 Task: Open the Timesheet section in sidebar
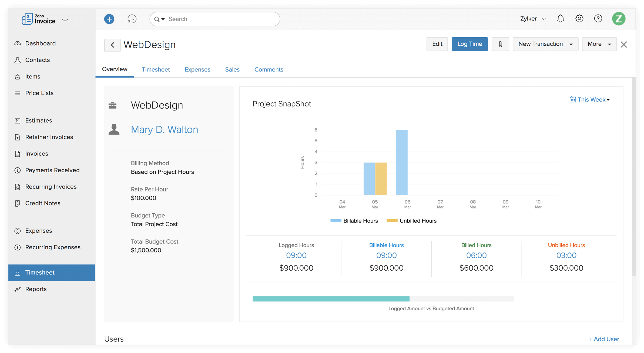click(x=40, y=273)
